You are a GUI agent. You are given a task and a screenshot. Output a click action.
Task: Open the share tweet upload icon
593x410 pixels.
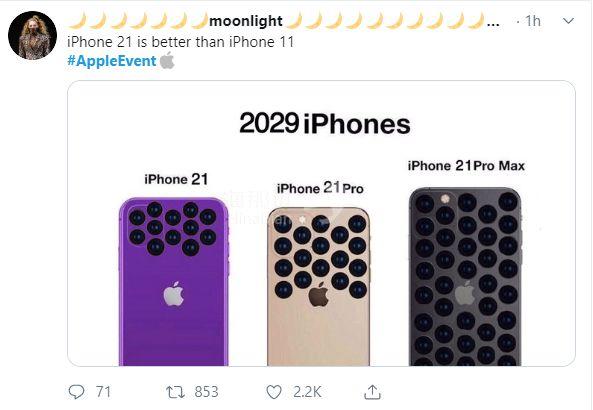pos(372,392)
